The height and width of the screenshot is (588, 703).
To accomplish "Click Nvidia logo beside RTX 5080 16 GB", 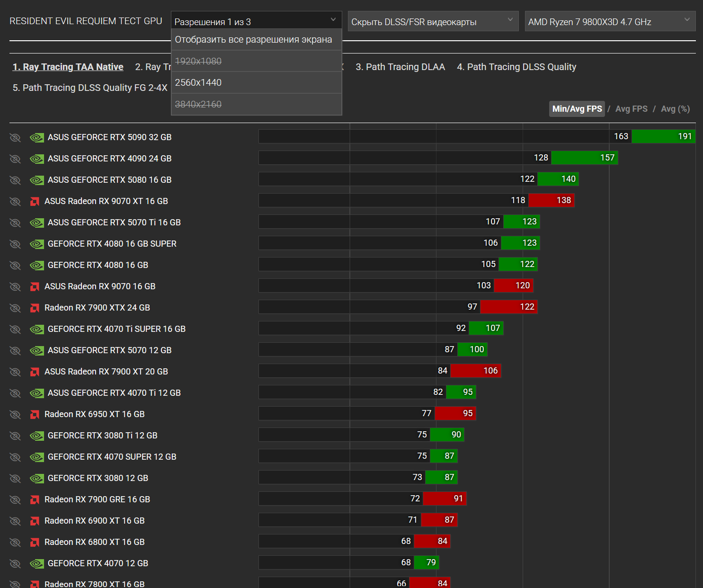I will tap(37, 180).
